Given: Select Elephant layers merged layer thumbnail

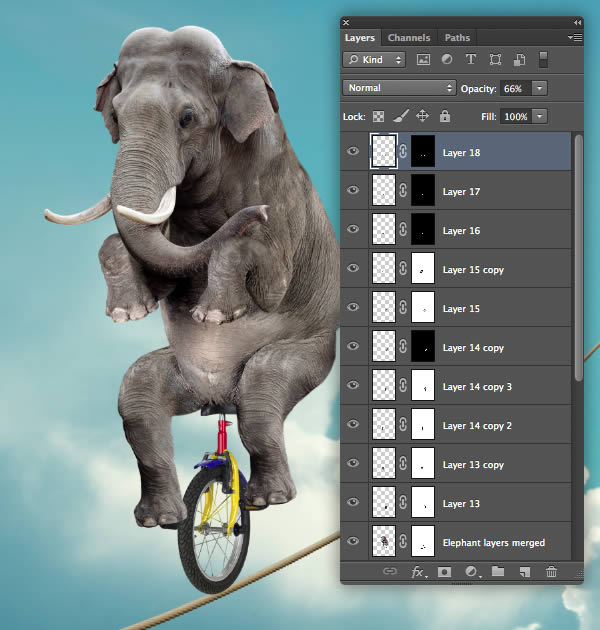Looking at the screenshot, I should coord(383,541).
